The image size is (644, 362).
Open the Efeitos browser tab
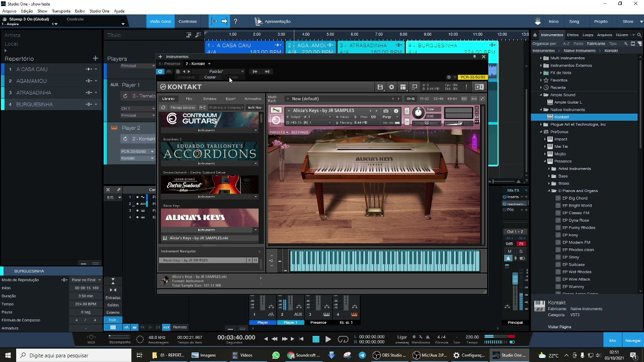(x=573, y=35)
